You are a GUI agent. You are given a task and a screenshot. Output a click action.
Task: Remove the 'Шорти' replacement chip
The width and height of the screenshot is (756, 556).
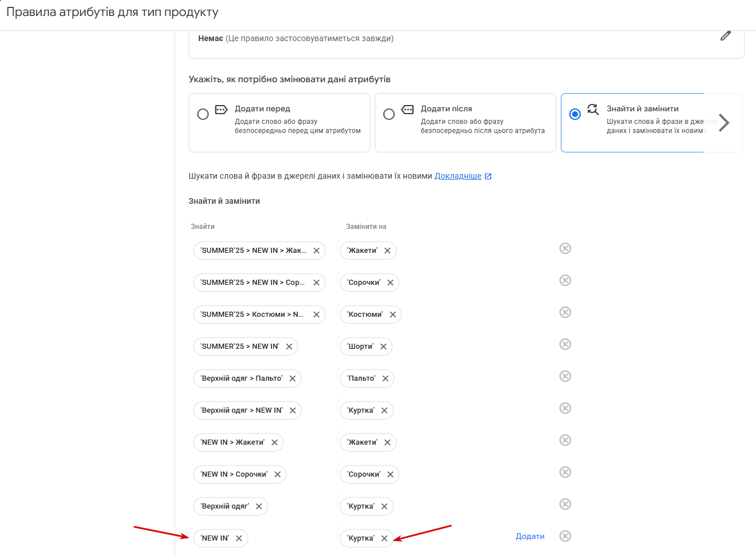click(383, 347)
